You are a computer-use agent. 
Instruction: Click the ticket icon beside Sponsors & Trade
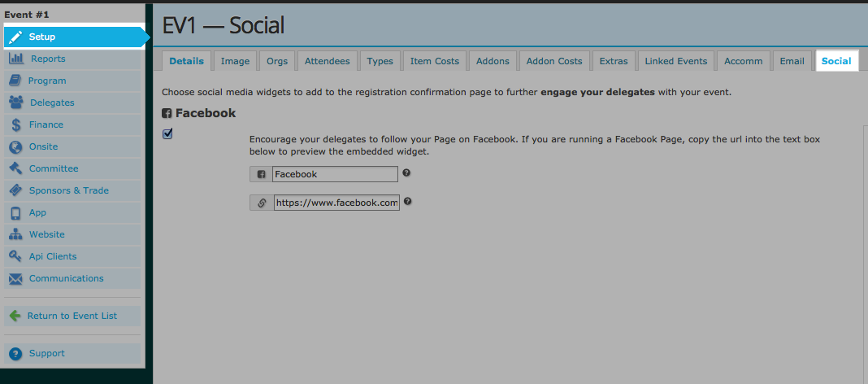tap(16, 190)
